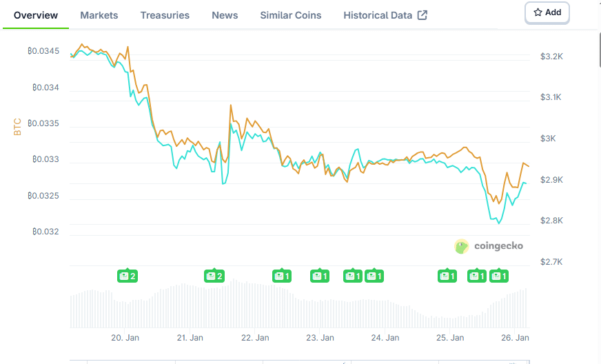Switch to the Markets tab

99,15
